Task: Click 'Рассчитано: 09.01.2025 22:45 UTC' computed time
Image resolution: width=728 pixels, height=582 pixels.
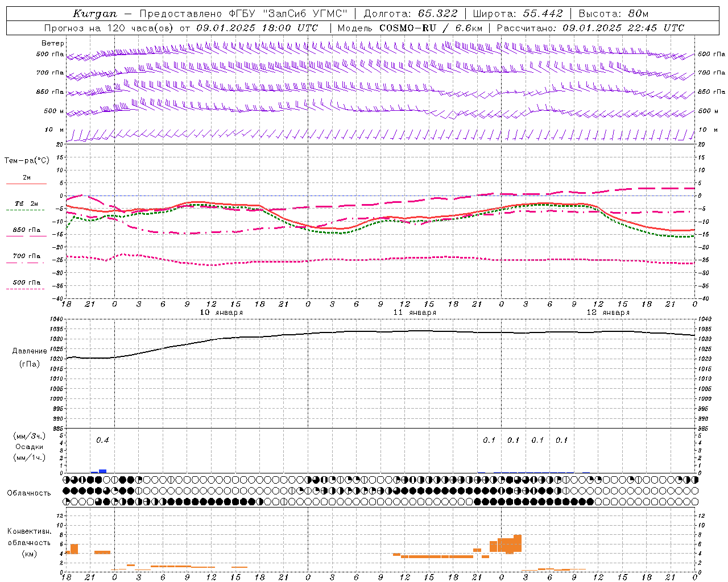Action: (590, 28)
